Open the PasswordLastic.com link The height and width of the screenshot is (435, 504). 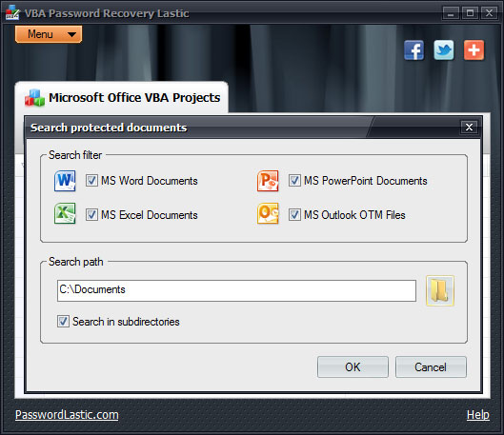click(x=67, y=415)
